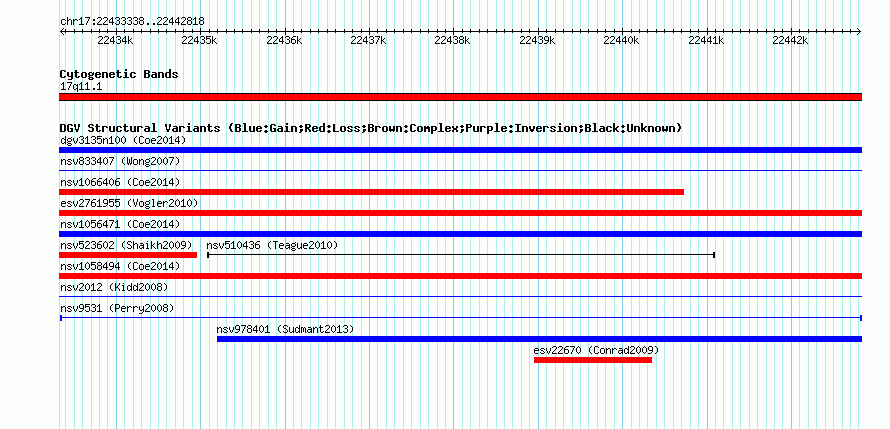Image resolution: width=890 pixels, height=429 pixels.
Task: Click the 22439k ruler tick label
Action: (538, 40)
